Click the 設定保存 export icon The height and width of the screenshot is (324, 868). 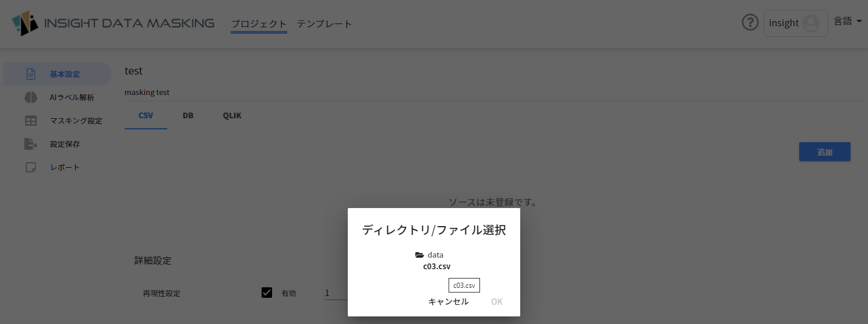click(x=31, y=144)
